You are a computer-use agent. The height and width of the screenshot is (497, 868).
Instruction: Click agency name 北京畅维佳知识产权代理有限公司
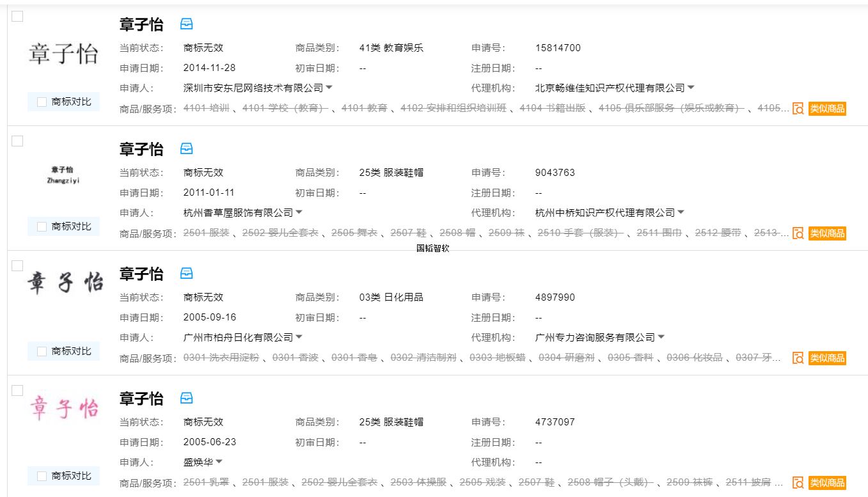click(x=610, y=88)
